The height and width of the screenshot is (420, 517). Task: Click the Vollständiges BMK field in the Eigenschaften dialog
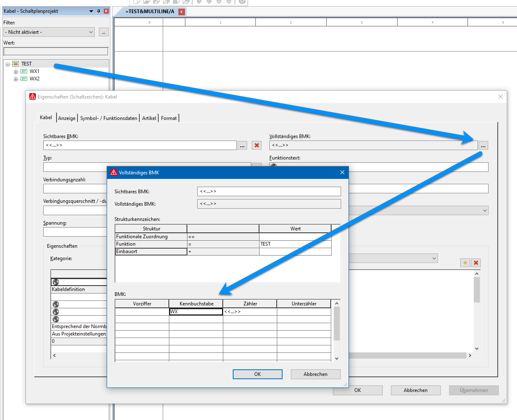click(x=374, y=145)
